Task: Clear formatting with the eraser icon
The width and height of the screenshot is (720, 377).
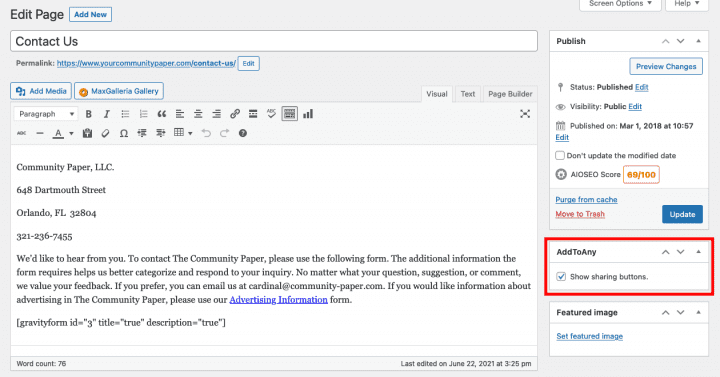Action: [x=106, y=133]
